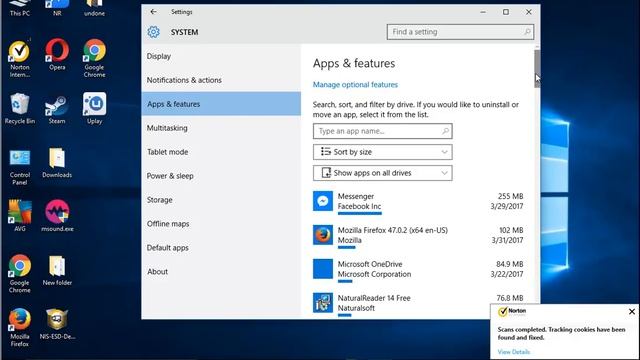Click Manage optional features link
The width and height of the screenshot is (640, 360).
(x=355, y=84)
